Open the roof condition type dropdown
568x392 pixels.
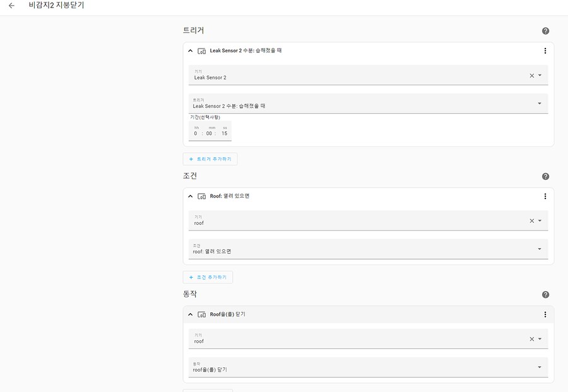(x=540, y=249)
